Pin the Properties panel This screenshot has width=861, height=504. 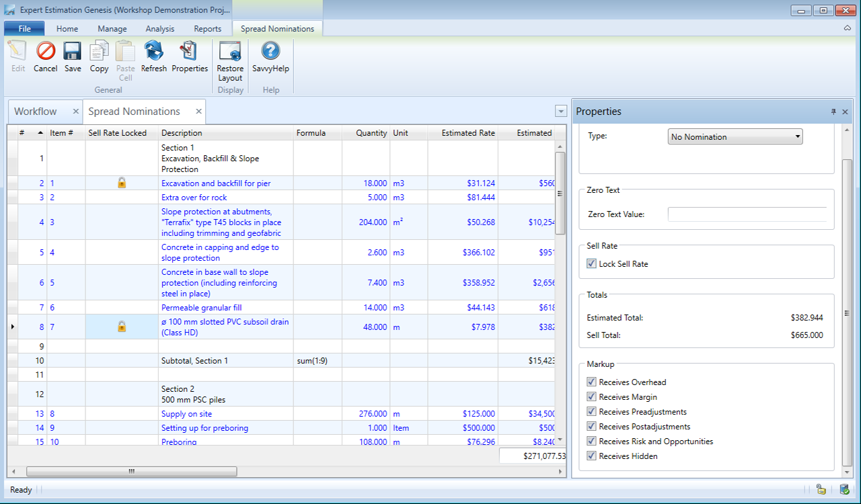(833, 112)
